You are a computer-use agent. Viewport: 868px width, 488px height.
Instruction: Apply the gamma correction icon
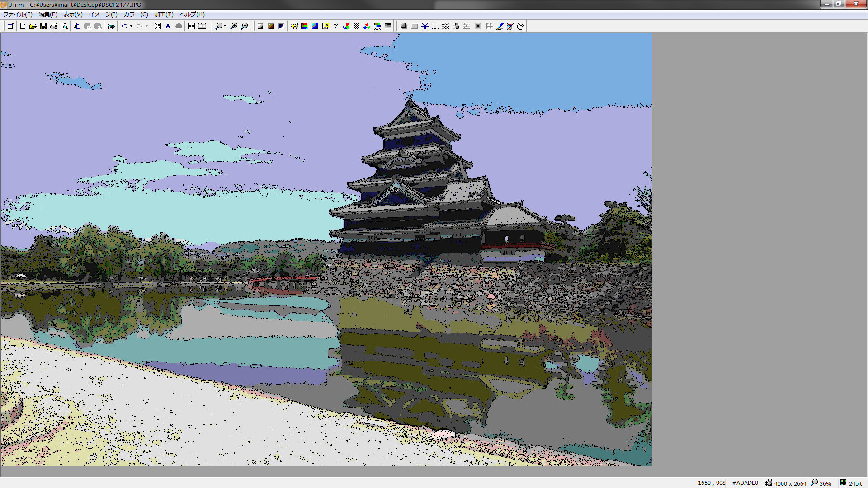(x=336, y=26)
